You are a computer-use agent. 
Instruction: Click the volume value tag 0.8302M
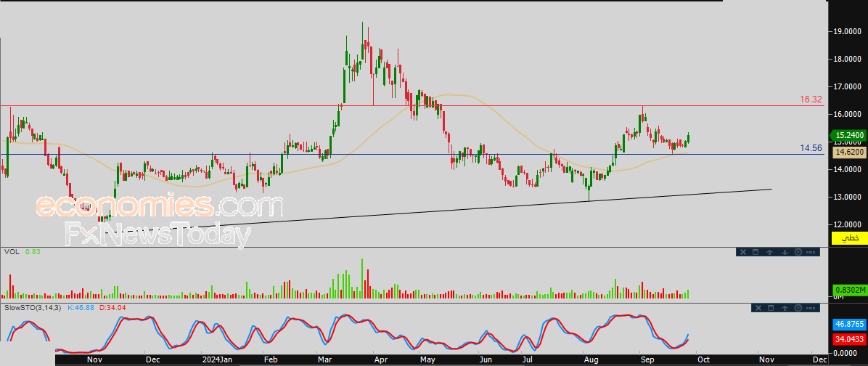(x=849, y=290)
